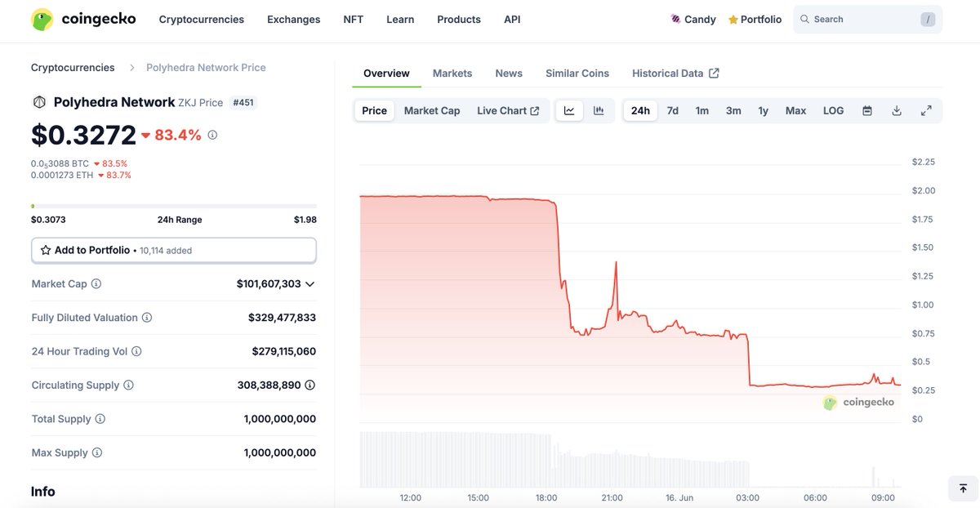Switch to the News tab

point(509,73)
